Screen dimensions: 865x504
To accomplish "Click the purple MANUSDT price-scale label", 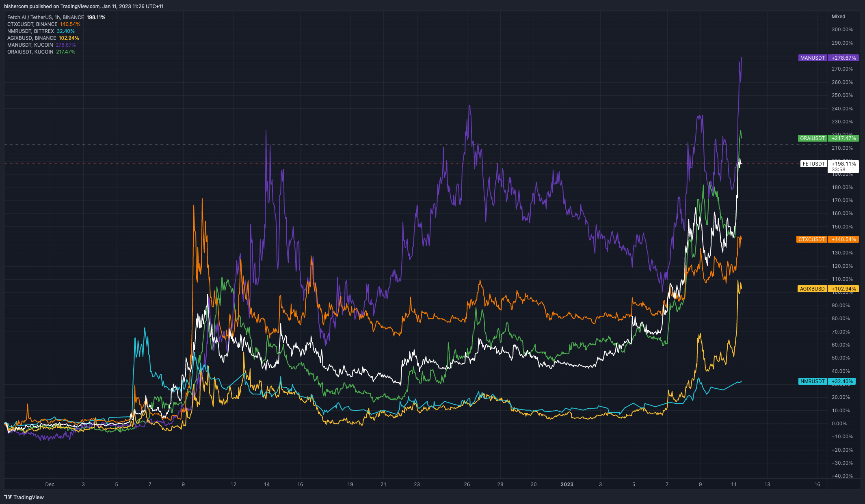I will pyautogui.click(x=828, y=58).
